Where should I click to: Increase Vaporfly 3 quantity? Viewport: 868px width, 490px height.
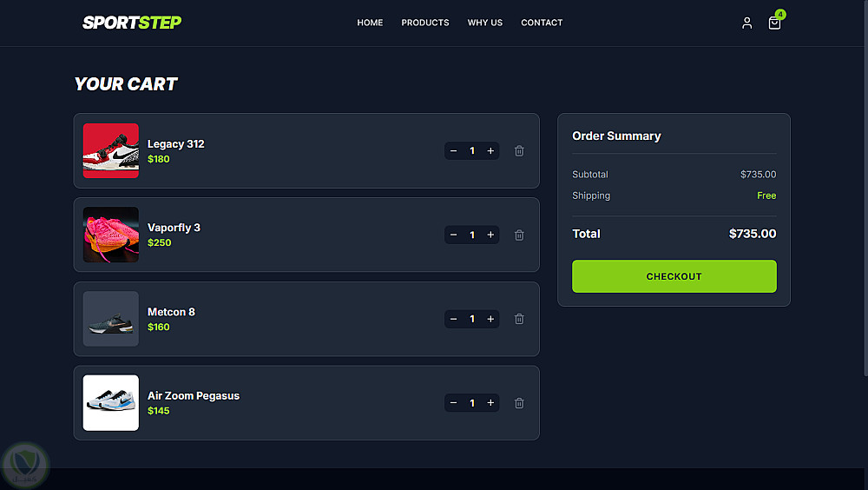coord(490,235)
